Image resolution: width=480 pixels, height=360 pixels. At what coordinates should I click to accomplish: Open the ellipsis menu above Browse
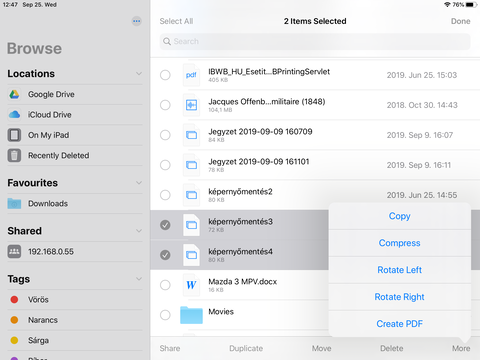pyautogui.click(x=136, y=21)
